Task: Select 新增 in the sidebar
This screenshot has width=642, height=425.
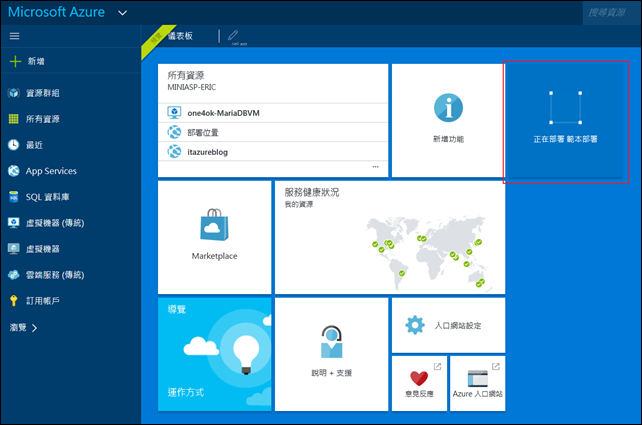Action: (x=36, y=61)
